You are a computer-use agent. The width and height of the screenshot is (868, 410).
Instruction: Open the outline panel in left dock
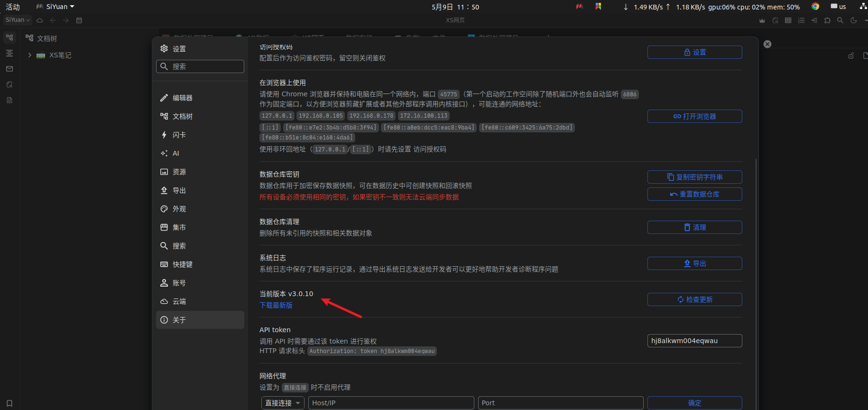pos(9,53)
